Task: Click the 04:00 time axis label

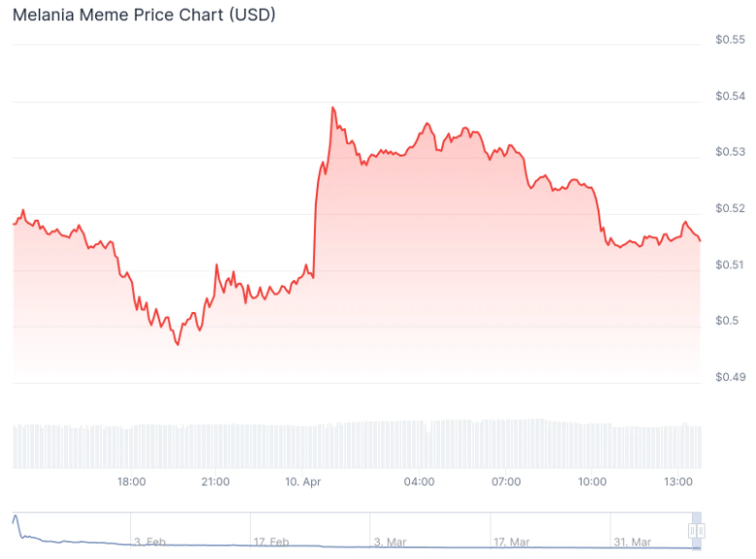Action: coord(420,481)
